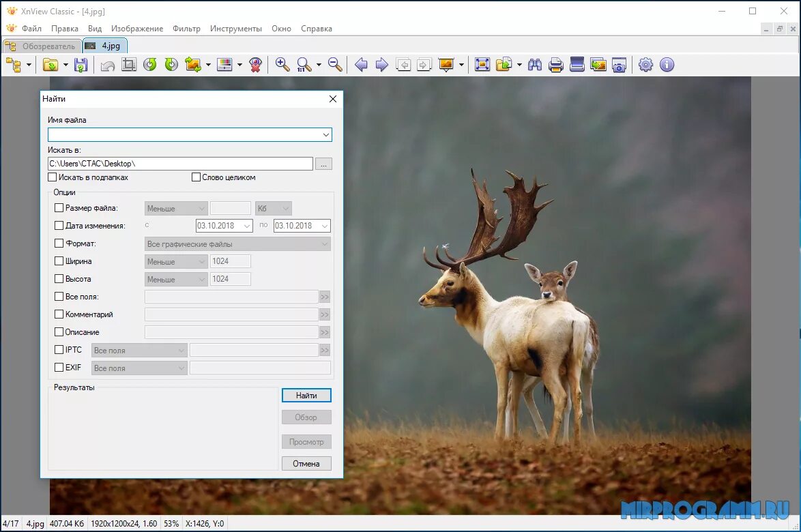This screenshot has height=532, width=801.
Task: Undo the last action
Action: click(107, 65)
